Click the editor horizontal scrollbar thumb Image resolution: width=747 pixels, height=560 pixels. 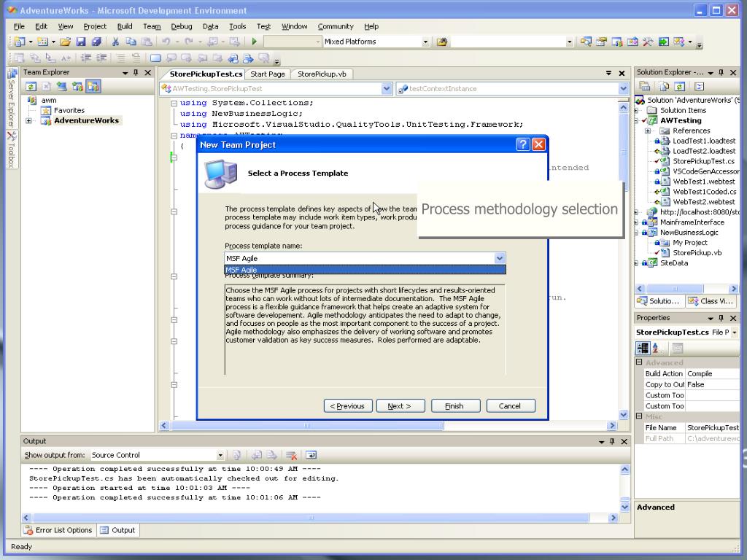(x=307, y=425)
